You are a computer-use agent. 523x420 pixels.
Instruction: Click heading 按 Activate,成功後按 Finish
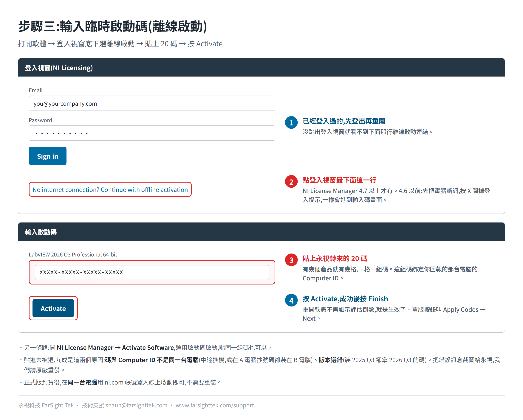pyautogui.click(x=345, y=299)
